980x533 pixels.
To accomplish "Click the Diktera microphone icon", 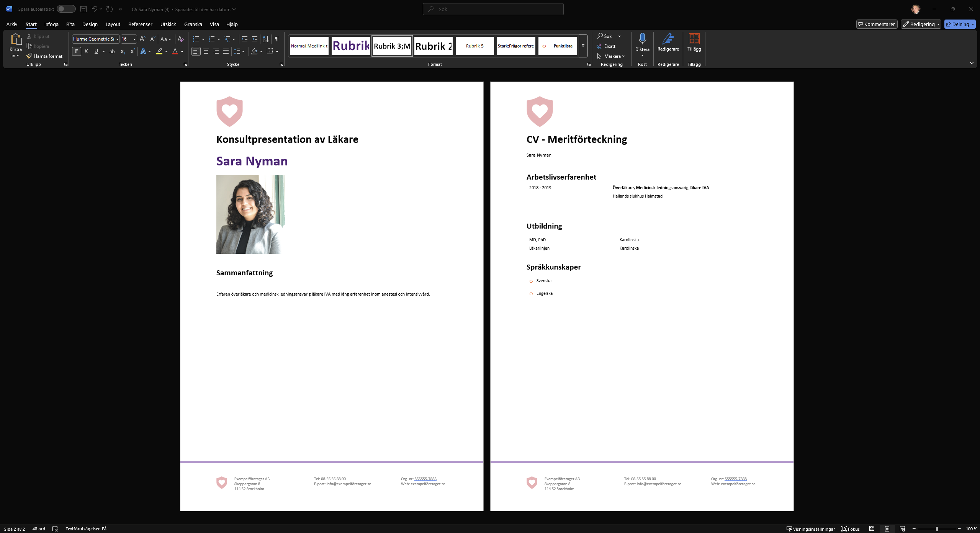I will 642,39.
